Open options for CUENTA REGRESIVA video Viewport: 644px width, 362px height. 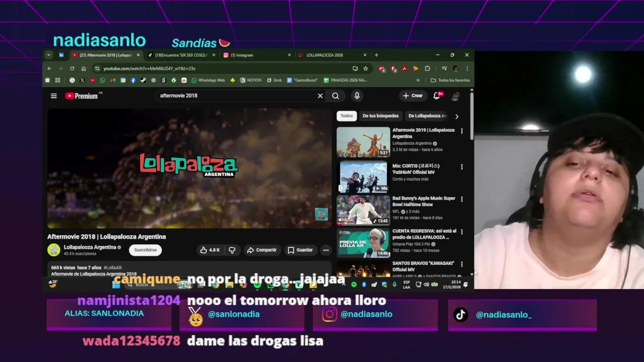pyautogui.click(x=461, y=232)
